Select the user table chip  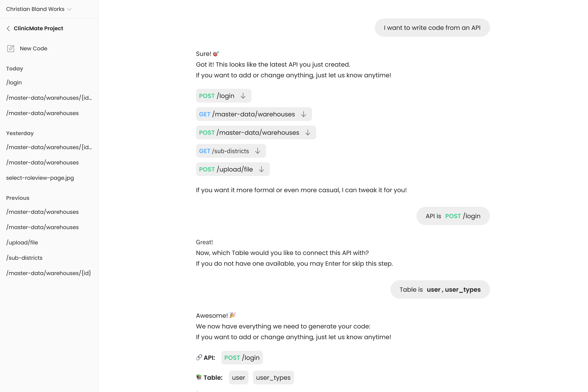point(238,377)
